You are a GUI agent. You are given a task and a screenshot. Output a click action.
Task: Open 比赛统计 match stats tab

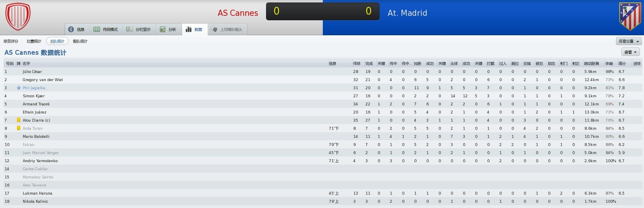tap(34, 41)
